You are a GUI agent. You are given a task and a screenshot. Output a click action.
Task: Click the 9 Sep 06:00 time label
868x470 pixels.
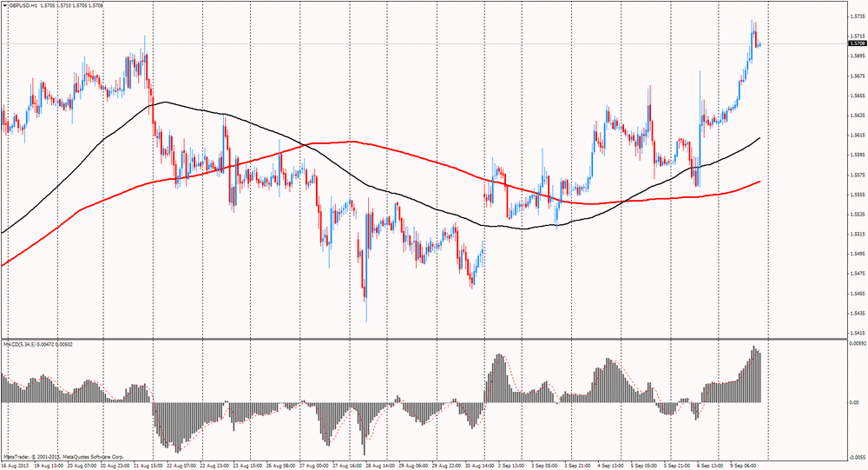coord(742,466)
